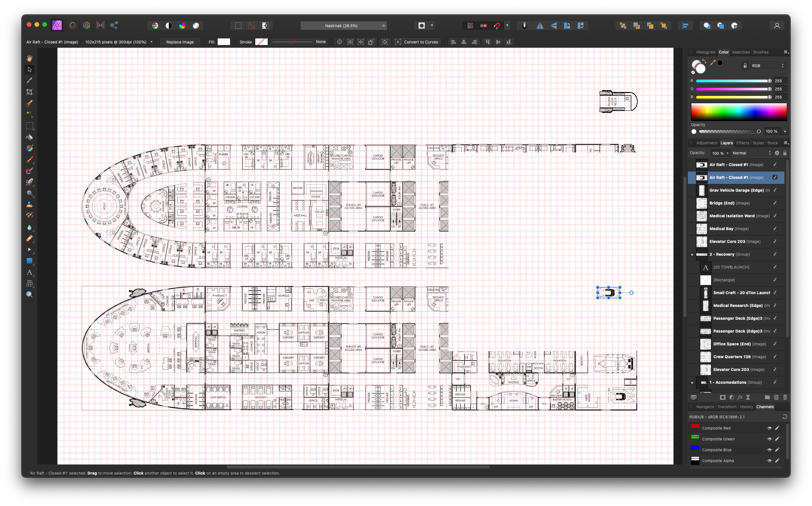Click the stroke width None line control
The height and width of the screenshot is (506, 812).
300,42
